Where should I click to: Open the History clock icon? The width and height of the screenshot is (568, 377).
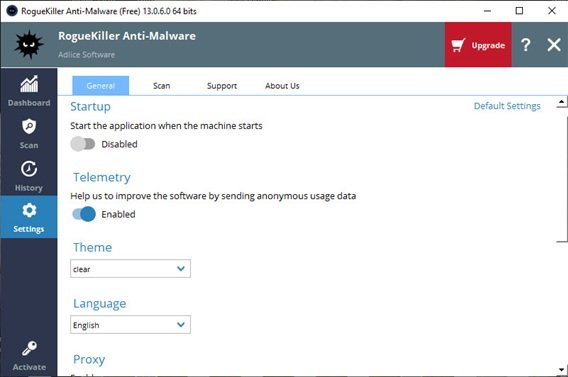[29, 169]
